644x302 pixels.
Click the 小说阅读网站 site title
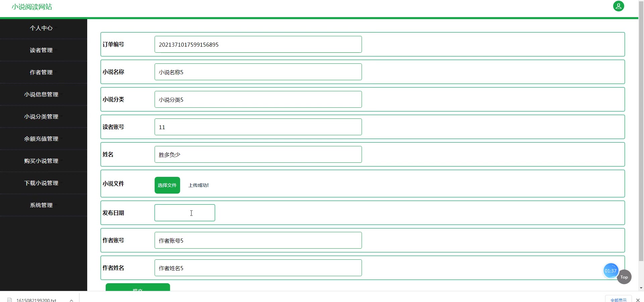pyautogui.click(x=32, y=7)
